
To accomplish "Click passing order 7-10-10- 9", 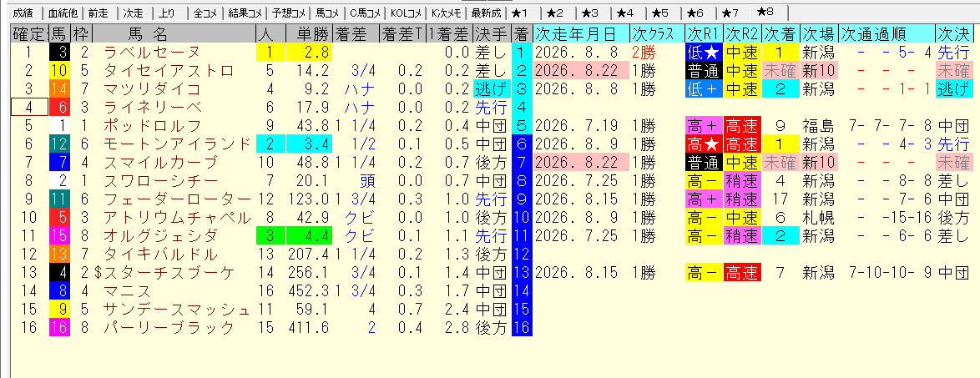I will point(892,272).
